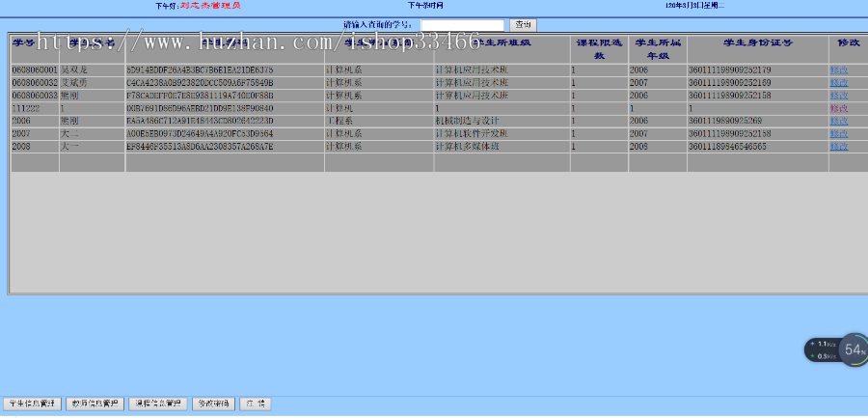Click the 课程限选数 column header
Viewport: 868px width, 418px height.
coord(599,49)
